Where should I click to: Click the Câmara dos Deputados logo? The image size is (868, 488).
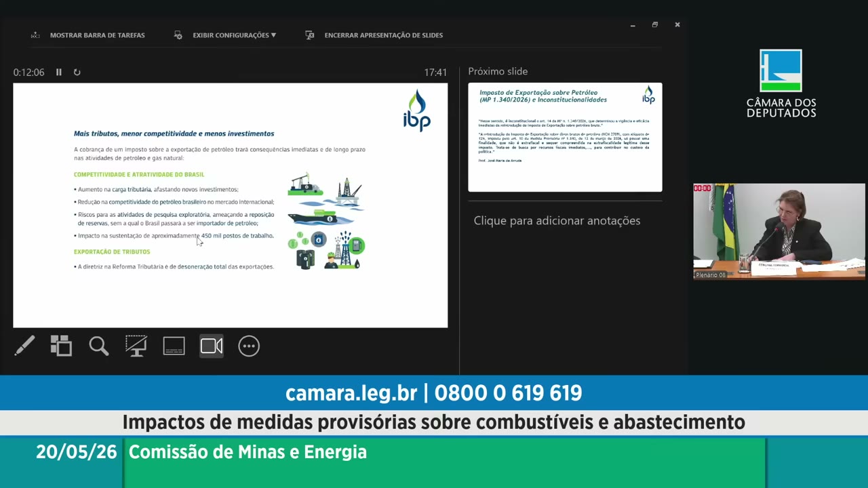[x=781, y=83]
